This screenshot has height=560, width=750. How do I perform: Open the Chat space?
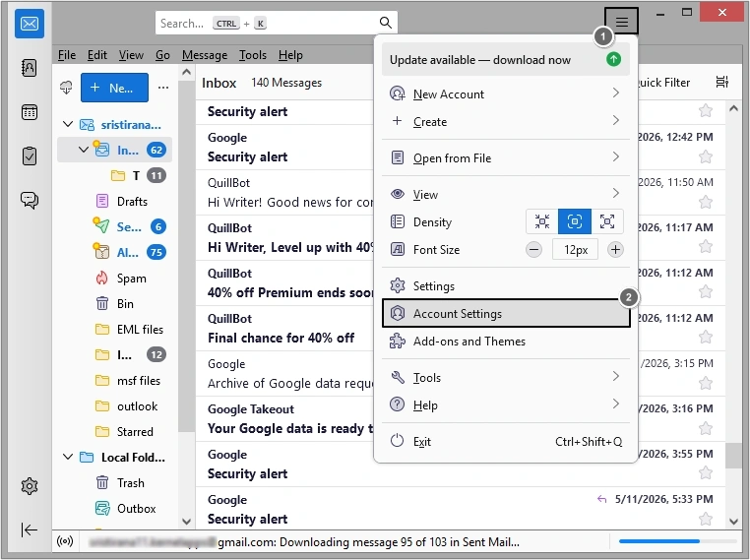point(30,200)
